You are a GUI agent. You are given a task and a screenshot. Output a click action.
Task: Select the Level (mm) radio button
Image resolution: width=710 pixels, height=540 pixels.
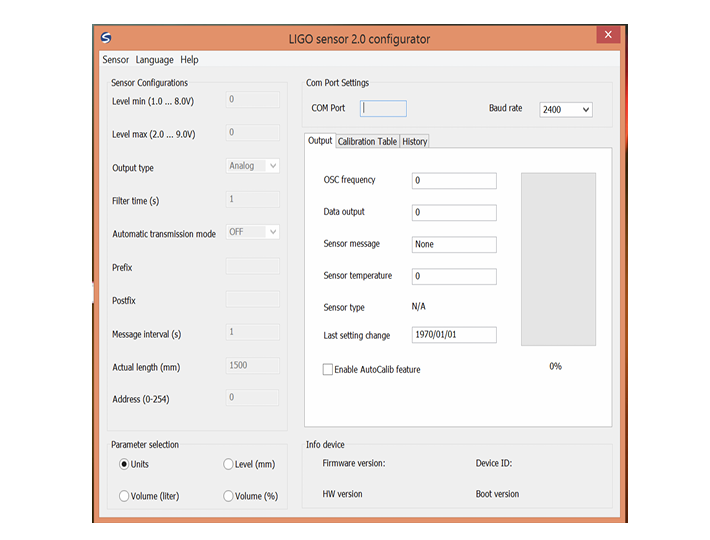228,464
